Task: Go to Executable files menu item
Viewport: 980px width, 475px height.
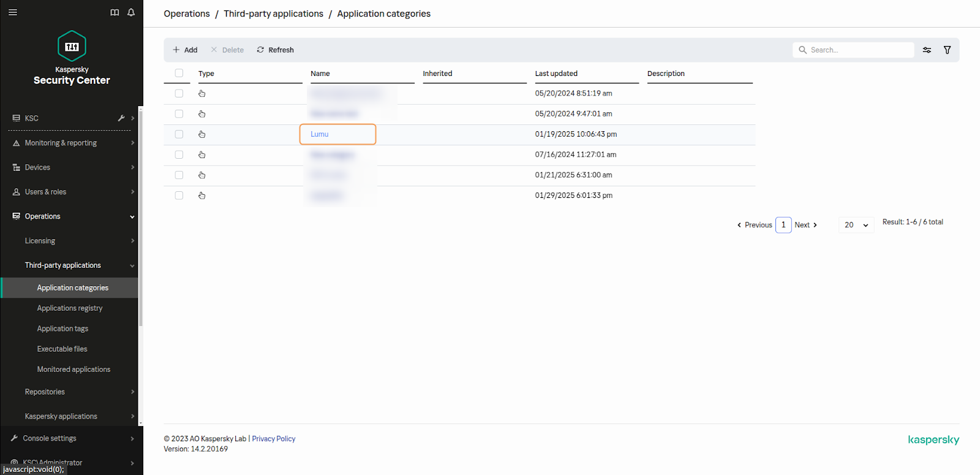Action: coord(62,349)
